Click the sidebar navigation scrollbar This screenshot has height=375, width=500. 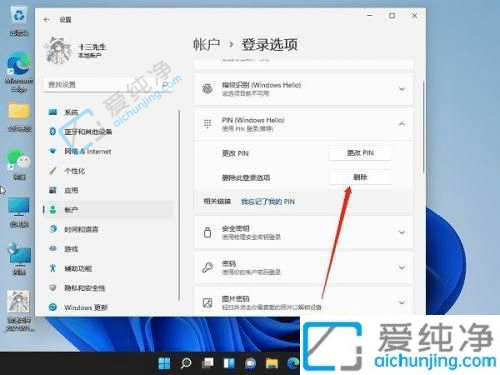pyautogui.click(x=179, y=205)
